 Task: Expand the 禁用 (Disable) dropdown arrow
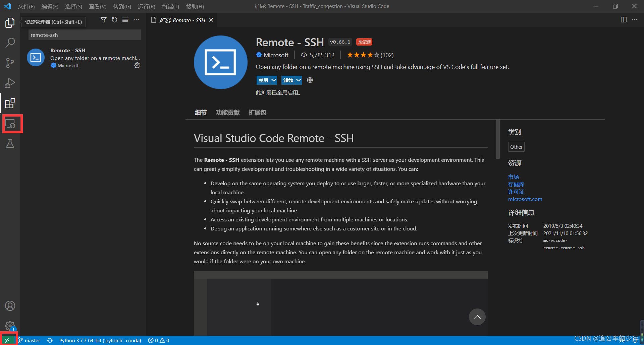click(x=274, y=80)
